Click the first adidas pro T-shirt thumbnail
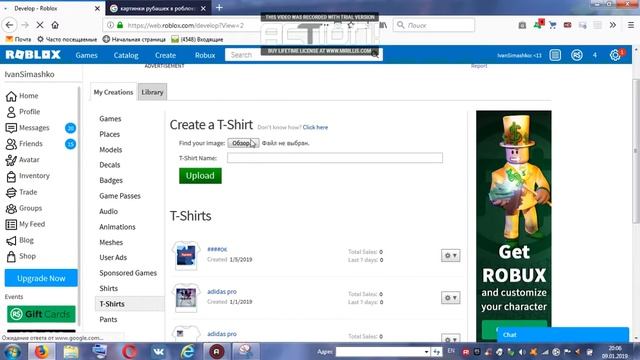The width and height of the screenshot is (640, 360). coord(186,298)
